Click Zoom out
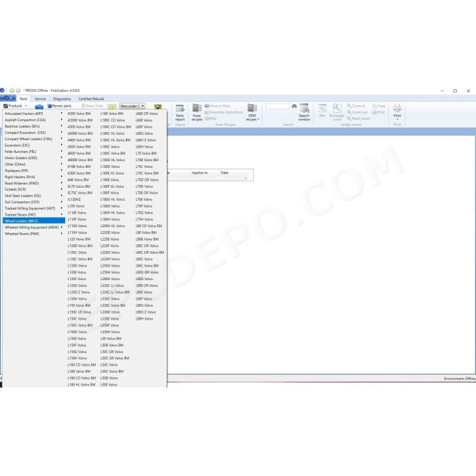The width and height of the screenshot is (476, 476). point(357,112)
